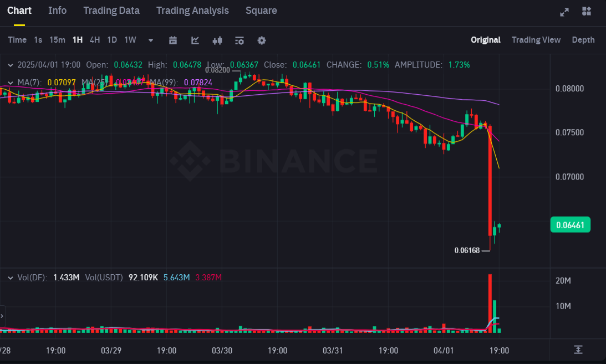Click the tall red crash candlestick
Viewport: 606px width, 364px height.
tap(490, 180)
